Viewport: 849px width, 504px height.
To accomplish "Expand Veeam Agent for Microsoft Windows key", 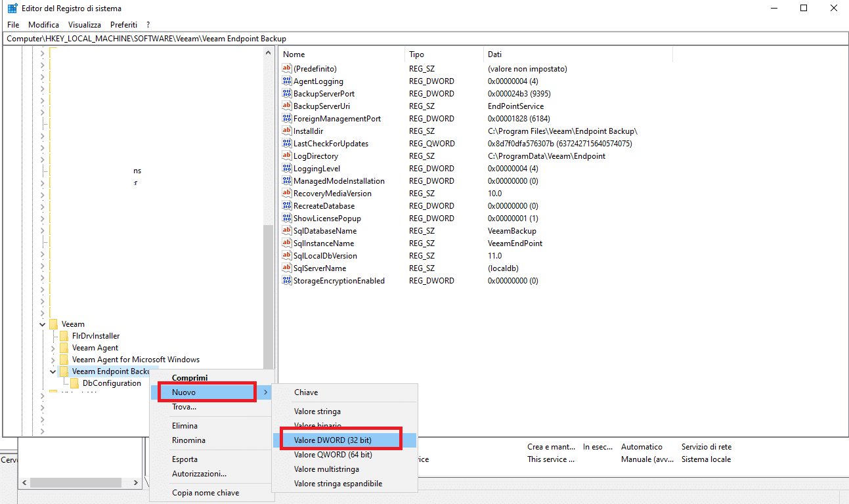I will click(53, 360).
